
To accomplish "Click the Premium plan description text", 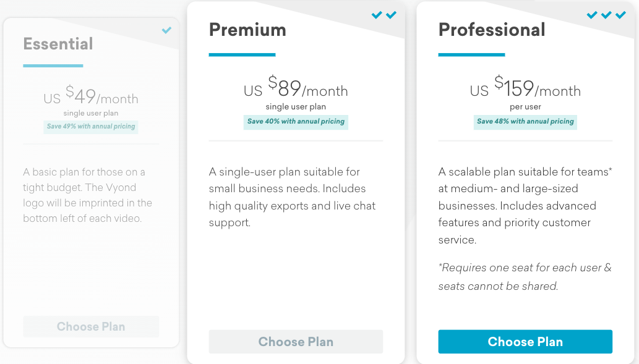I will coord(292,197).
